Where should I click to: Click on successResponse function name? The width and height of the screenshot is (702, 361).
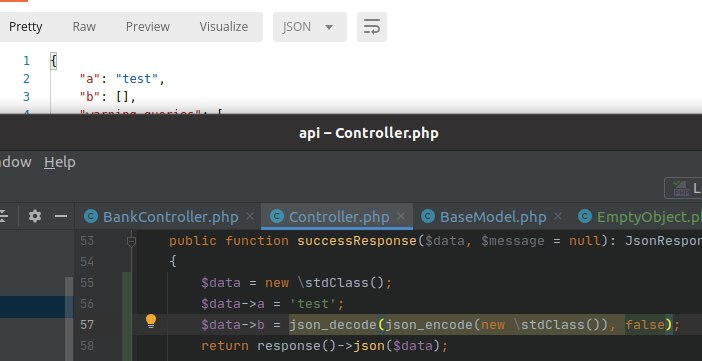pos(357,241)
